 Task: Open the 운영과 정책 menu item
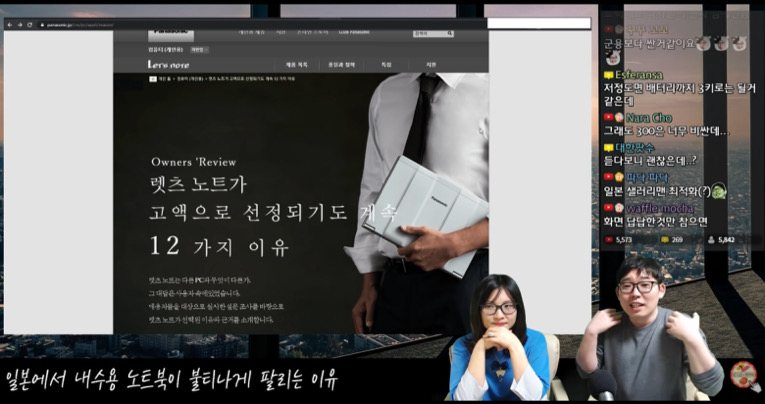coord(341,64)
